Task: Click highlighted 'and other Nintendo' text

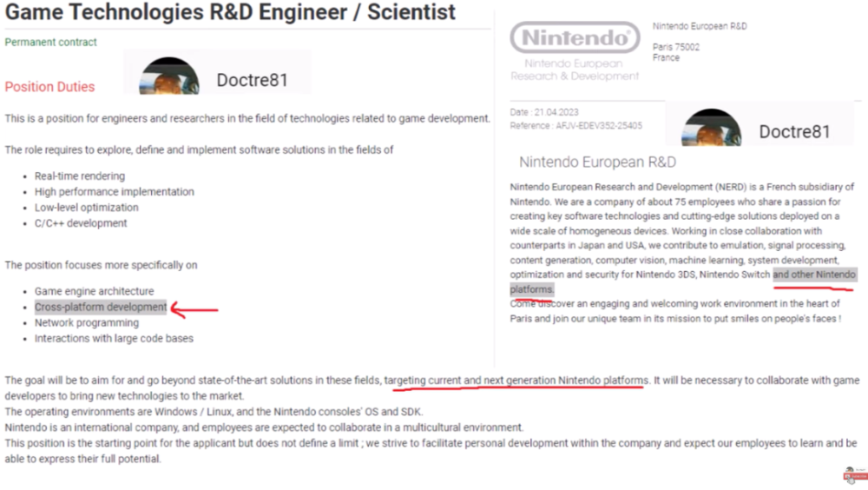Action: (814, 275)
